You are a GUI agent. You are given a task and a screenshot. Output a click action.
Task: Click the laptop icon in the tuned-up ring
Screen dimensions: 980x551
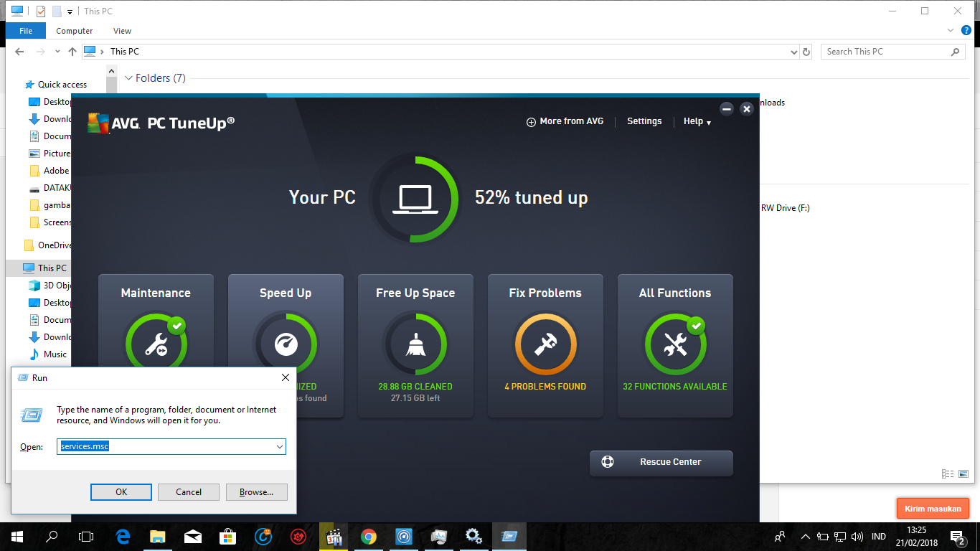click(415, 199)
